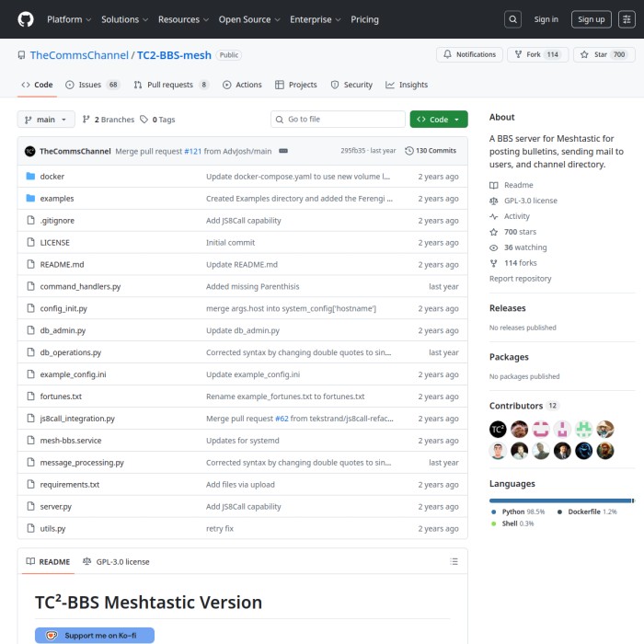The height and width of the screenshot is (644, 644).
Task: Star the TC2-BBS-mesh repository
Action: [x=593, y=55]
